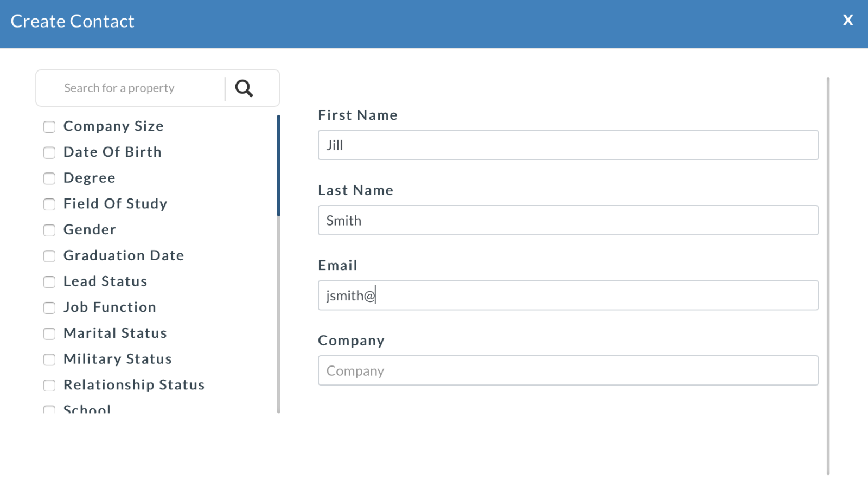Select the Military Status checkbox
Image resolution: width=868 pixels, height=488 pixels.
tap(49, 359)
